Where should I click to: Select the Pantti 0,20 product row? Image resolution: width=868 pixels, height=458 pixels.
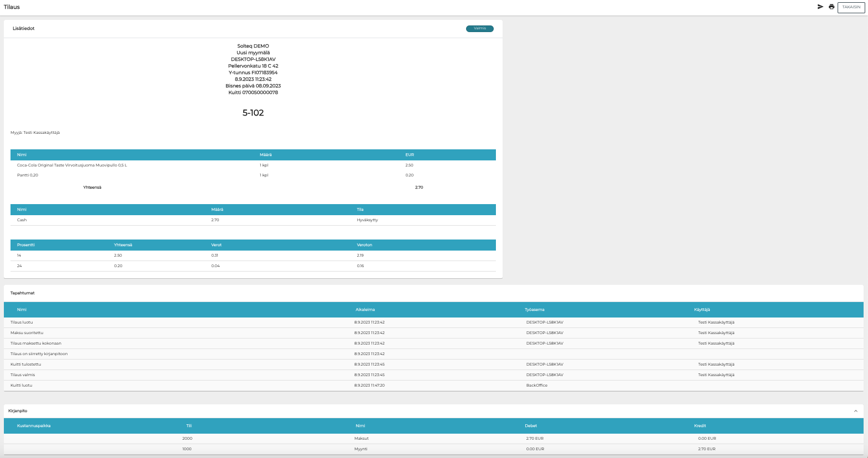tap(28, 175)
